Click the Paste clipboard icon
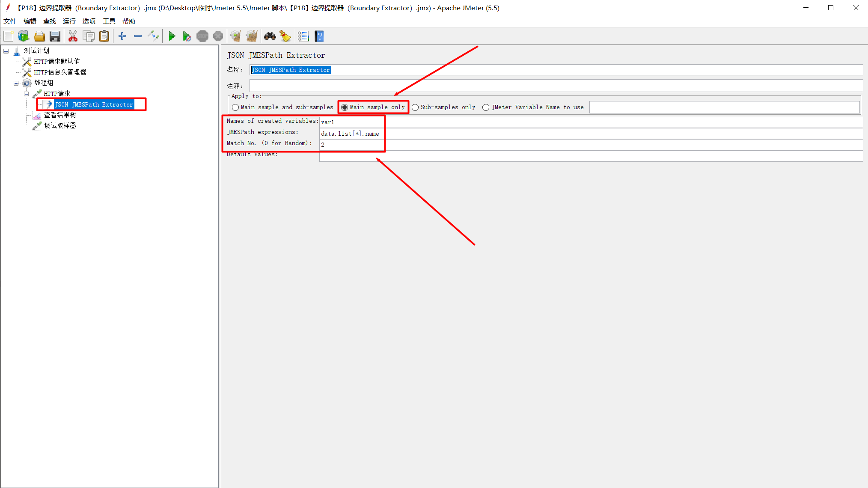 click(x=104, y=36)
